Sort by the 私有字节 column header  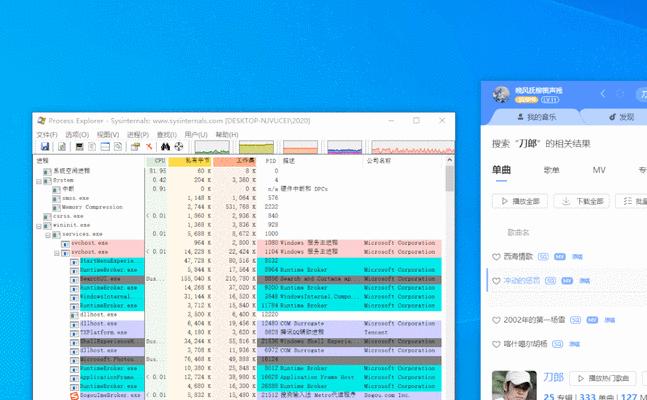point(190,161)
